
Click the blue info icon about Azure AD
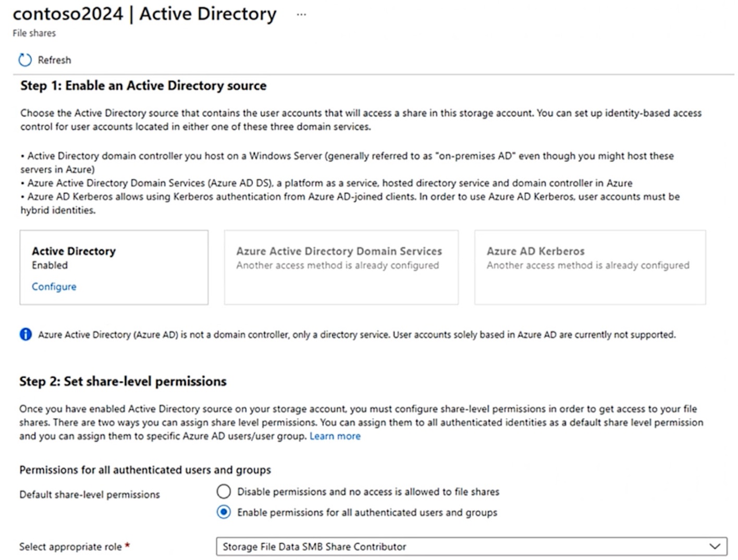pyautogui.click(x=24, y=334)
